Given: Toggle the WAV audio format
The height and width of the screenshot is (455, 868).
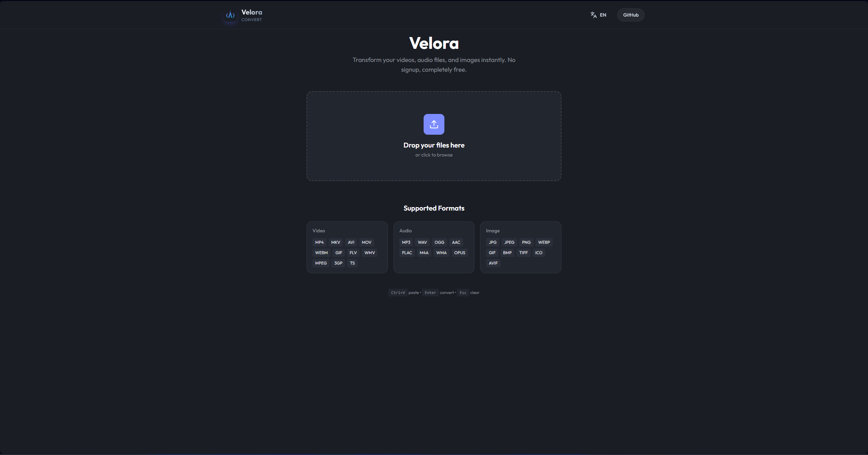Looking at the screenshot, I should (422, 242).
